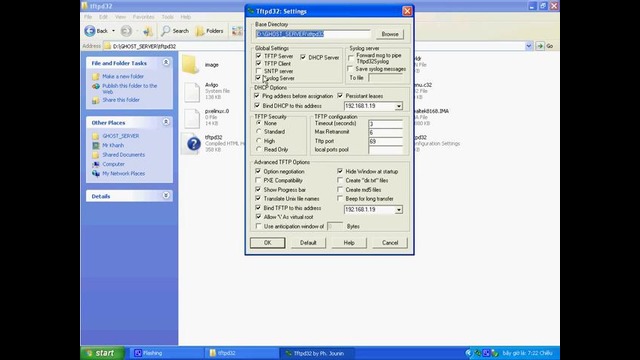The image size is (640, 360).
Task: Expand the Details panel
Action: pyautogui.click(x=166, y=196)
